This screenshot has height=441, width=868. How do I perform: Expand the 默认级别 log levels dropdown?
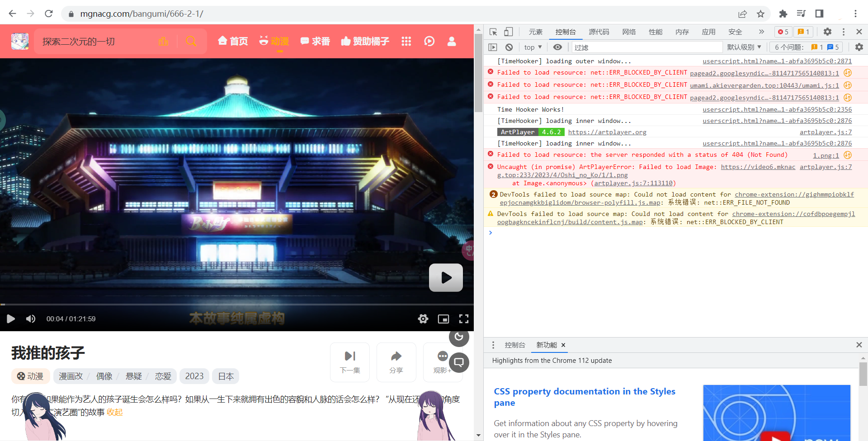744,47
